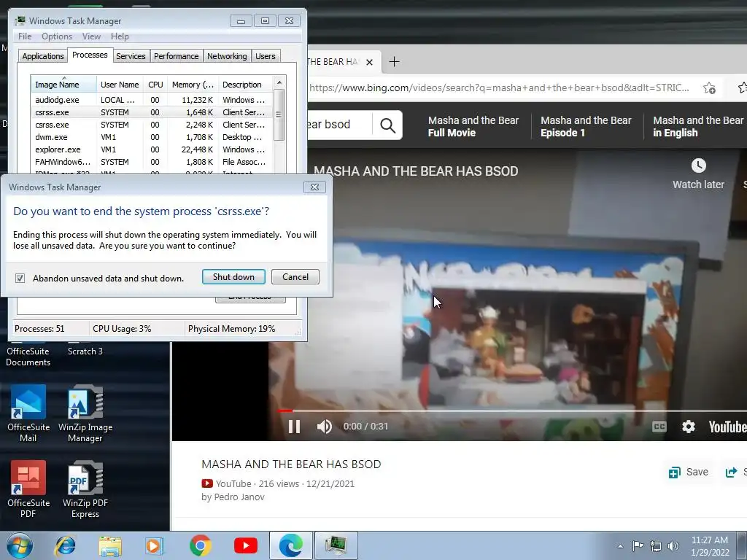747x560 pixels.
Task: Open File Explorer from taskbar
Action: pyautogui.click(x=110, y=545)
